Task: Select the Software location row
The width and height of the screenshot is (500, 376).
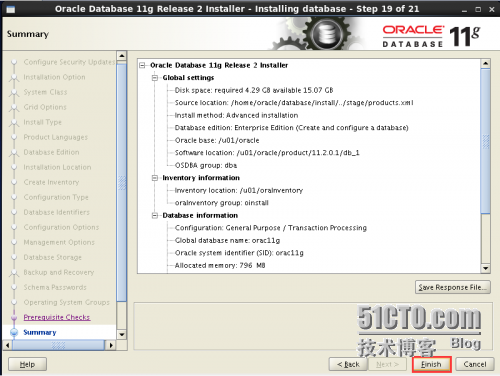Action: 267,153
